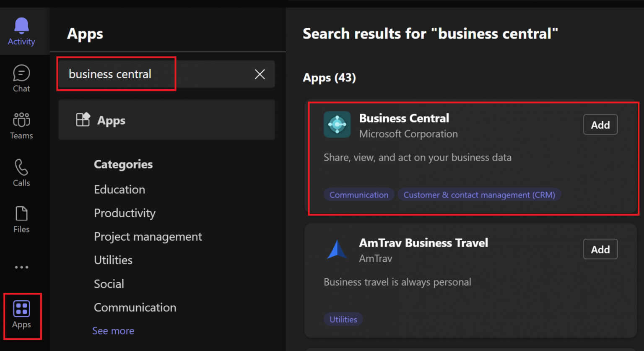Select the Chat icon in the sidebar
644x351 pixels.
click(x=21, y=78)
